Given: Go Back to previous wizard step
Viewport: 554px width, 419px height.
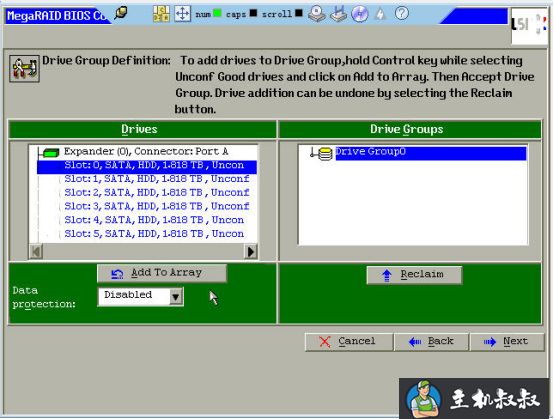Looking at the screenshot, I should tap(431, 342).
